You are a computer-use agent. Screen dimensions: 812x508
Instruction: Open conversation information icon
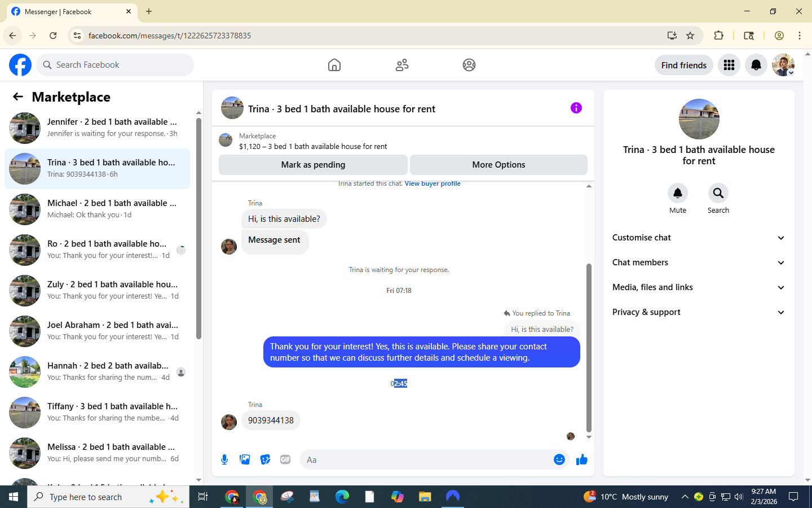tap(576, 108)
